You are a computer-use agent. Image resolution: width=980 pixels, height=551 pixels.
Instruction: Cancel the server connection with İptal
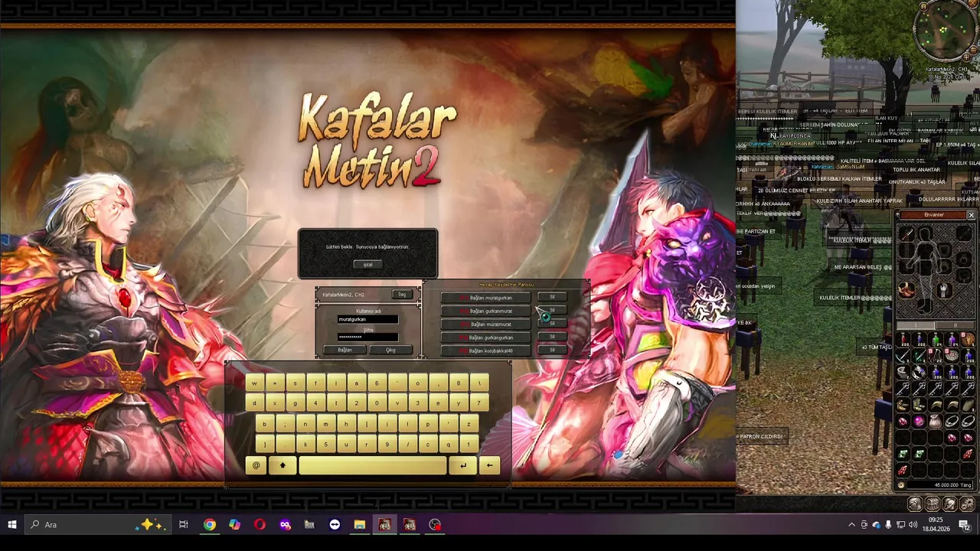click(x=367, y=265)
